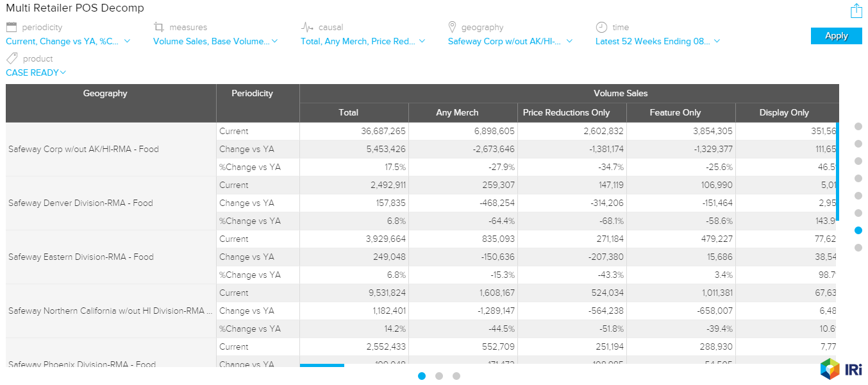Click the causal pulse icon
Screen dimensions: 868x385
click(307, 27)
